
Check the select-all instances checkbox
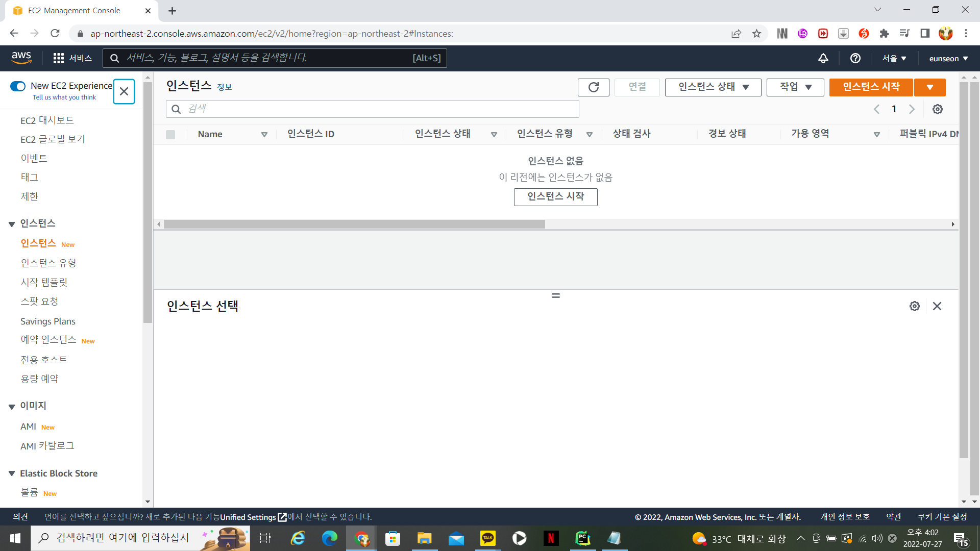170,135
